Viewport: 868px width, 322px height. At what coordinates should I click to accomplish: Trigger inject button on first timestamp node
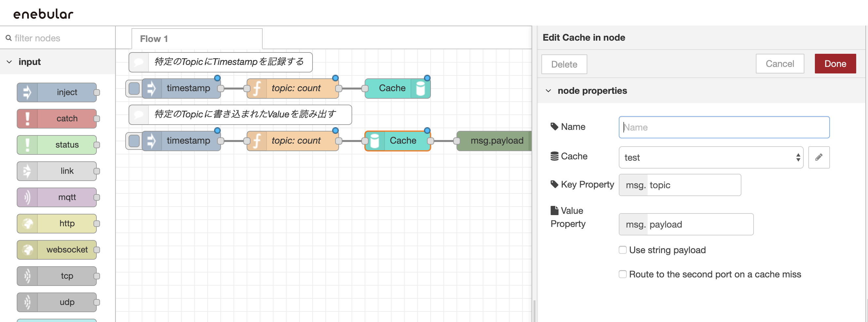[x=134, y=89]
